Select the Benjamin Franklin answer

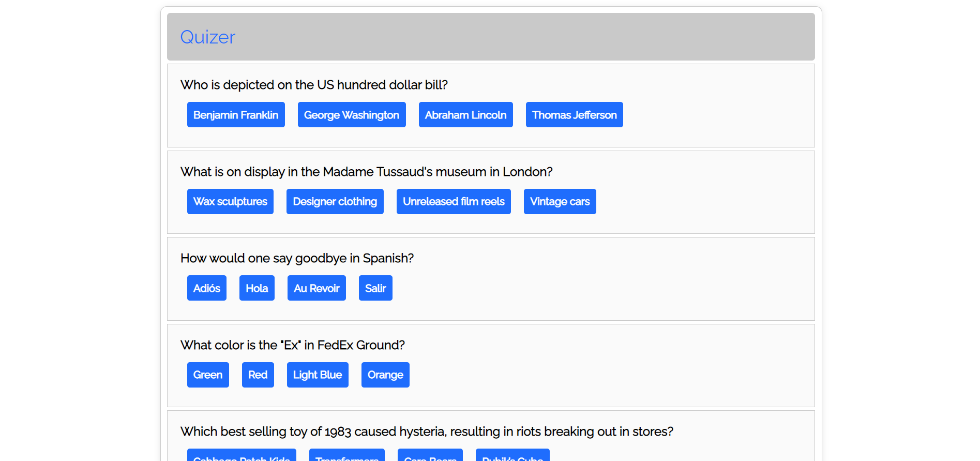pyautogui.click(x=236, y=115)
